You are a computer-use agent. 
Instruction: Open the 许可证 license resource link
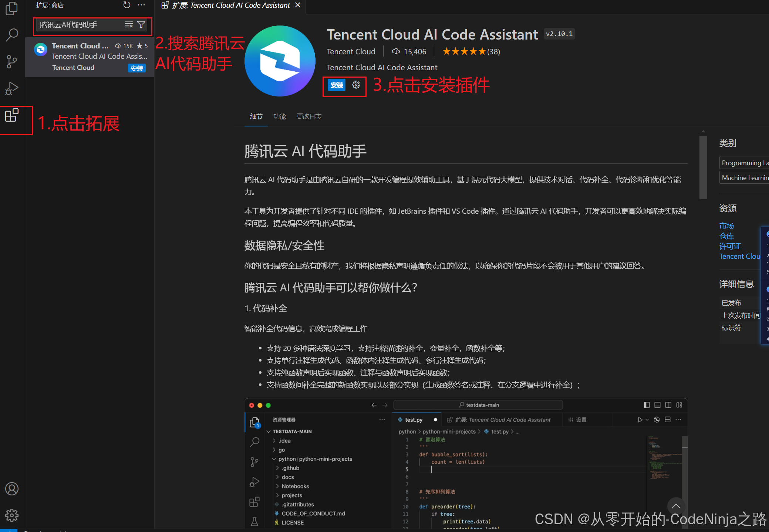tap(730, 246)
